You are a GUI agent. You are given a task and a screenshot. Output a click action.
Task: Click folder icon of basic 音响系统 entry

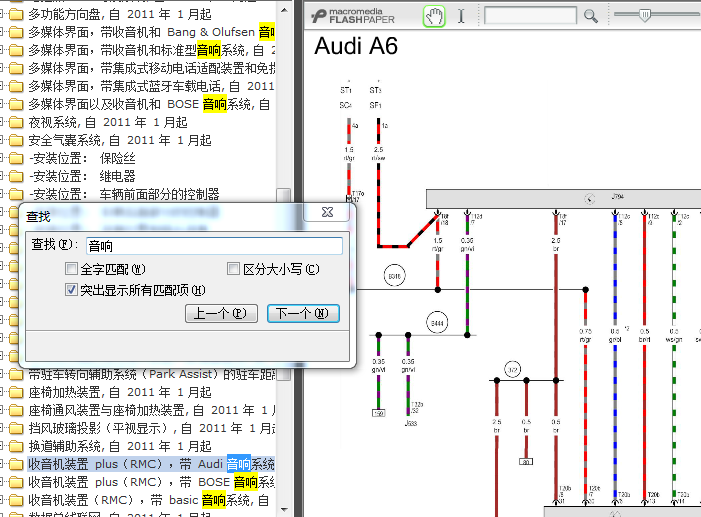[16, 500]
